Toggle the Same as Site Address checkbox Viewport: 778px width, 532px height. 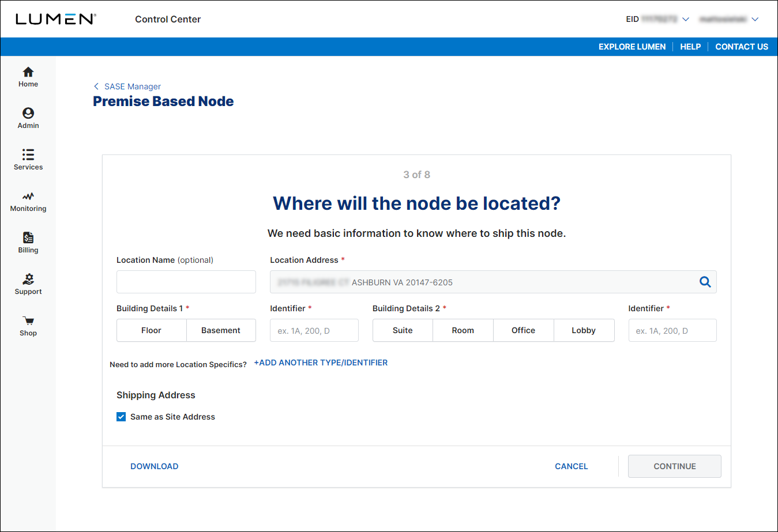point(121,417)
